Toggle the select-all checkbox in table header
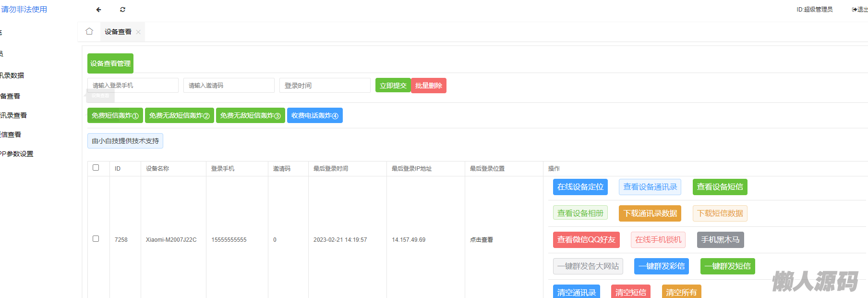Viewport: 868px width, 298px height. point(96,168)
